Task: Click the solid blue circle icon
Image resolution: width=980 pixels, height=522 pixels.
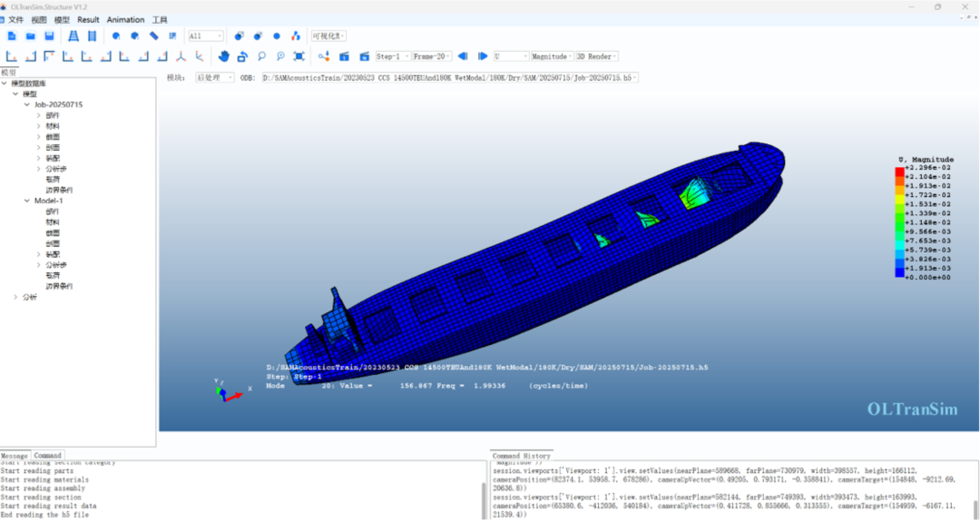Action: [x=277, y=36]
